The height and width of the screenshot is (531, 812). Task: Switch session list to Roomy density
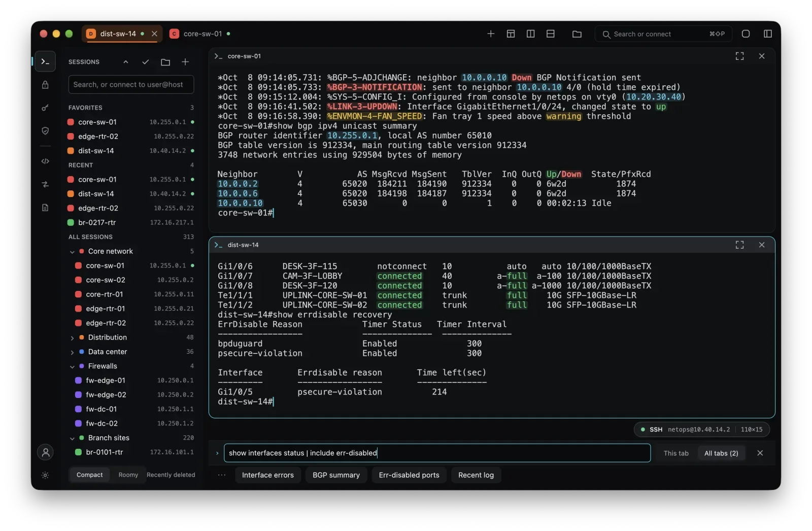click(128, 475)
